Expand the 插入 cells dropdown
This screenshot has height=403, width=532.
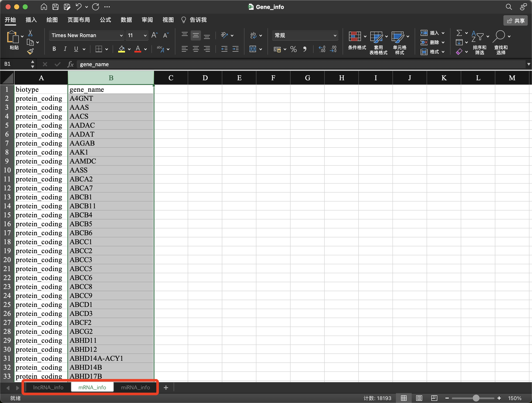443,33
